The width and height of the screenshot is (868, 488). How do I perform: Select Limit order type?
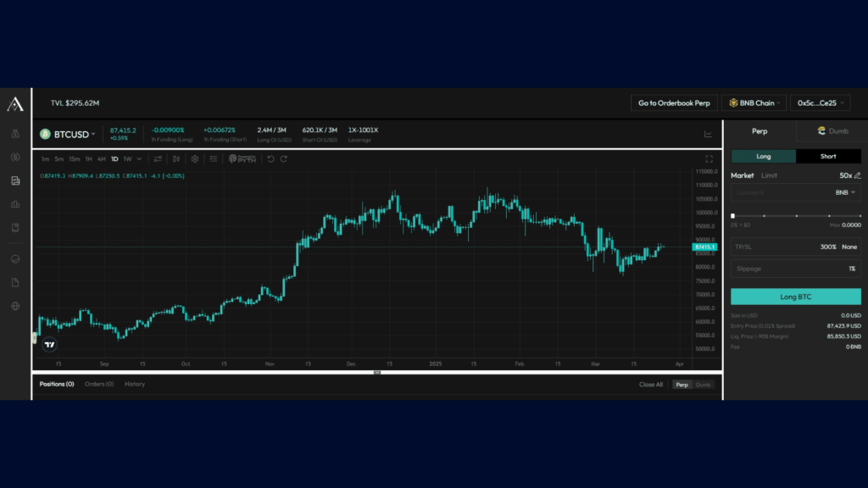point(769,175)
